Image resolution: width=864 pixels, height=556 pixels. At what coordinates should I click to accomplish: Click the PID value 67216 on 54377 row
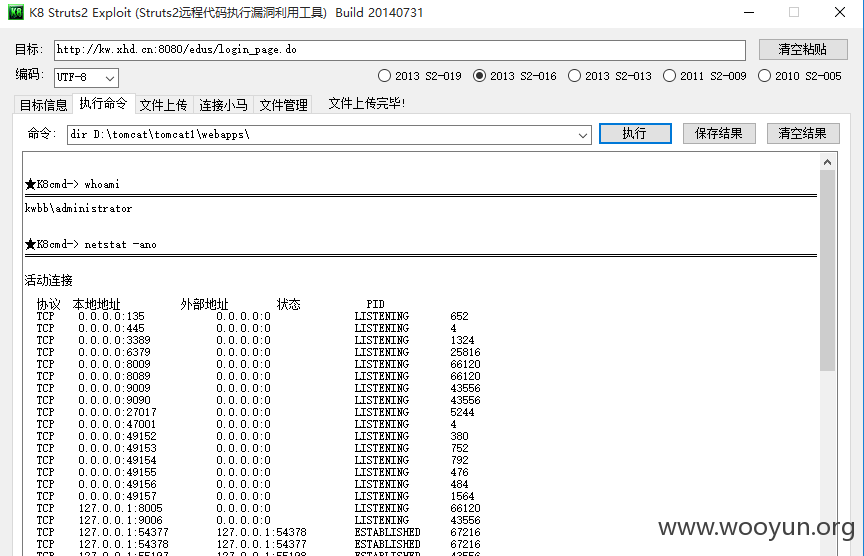click(465, 532)
